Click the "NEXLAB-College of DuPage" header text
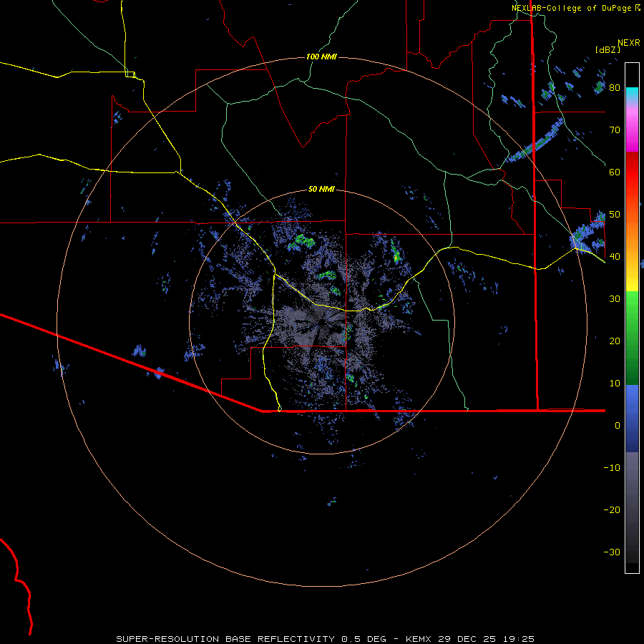644x644 pixels. click(571, 8)
